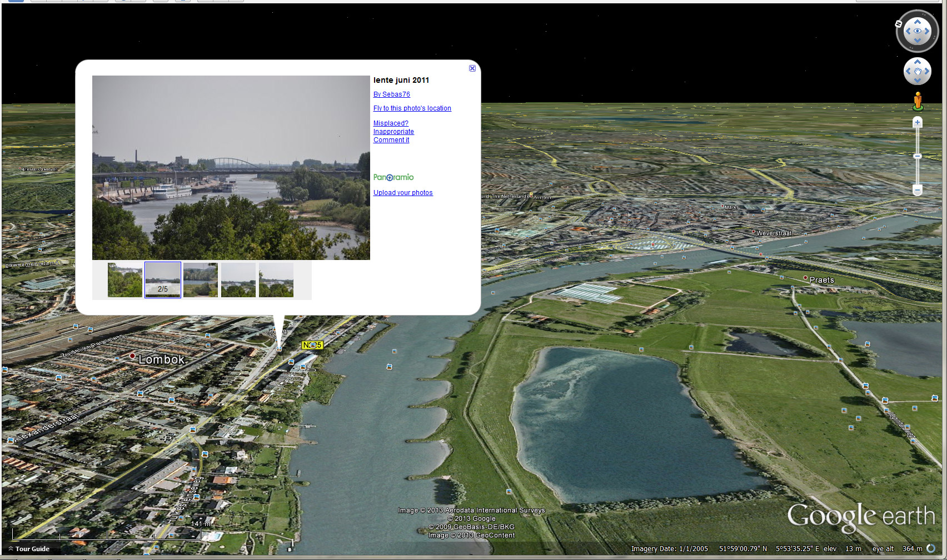947x560 pixels.
Task: Click the Markt map label
Action: pyautogui.click(x=731, y=207)
